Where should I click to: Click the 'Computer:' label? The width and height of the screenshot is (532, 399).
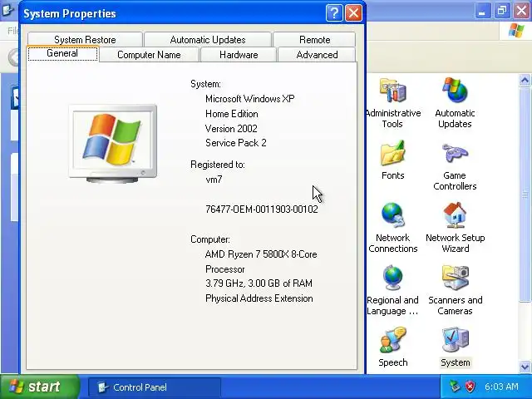pyautogui.click(x=210, y=239)
